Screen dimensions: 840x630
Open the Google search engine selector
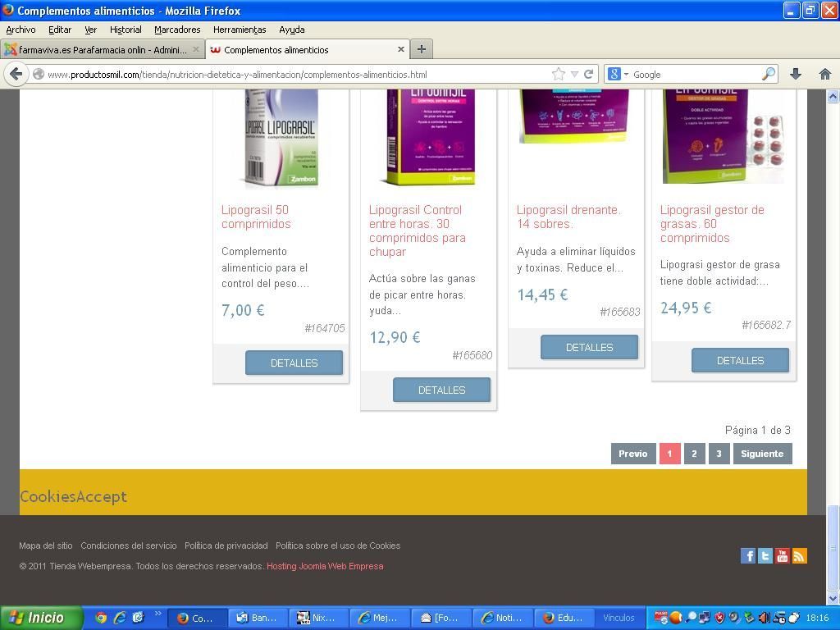[618, 74]
